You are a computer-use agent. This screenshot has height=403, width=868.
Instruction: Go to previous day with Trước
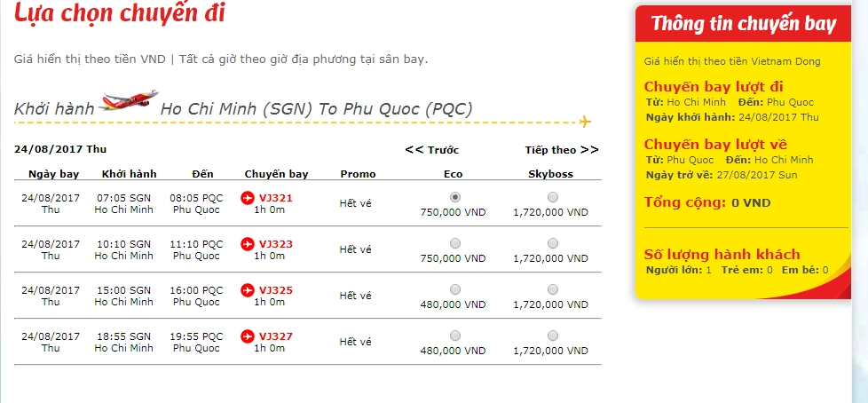click(432, 150)
